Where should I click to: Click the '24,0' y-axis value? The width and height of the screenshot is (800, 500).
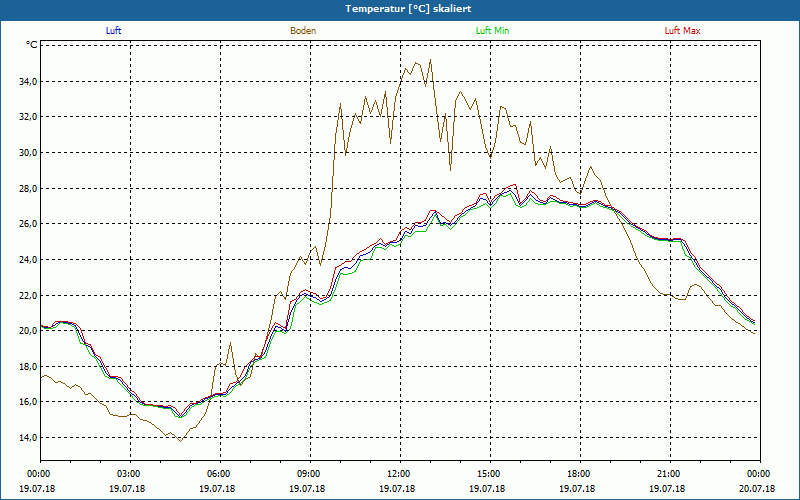(28, 260)
